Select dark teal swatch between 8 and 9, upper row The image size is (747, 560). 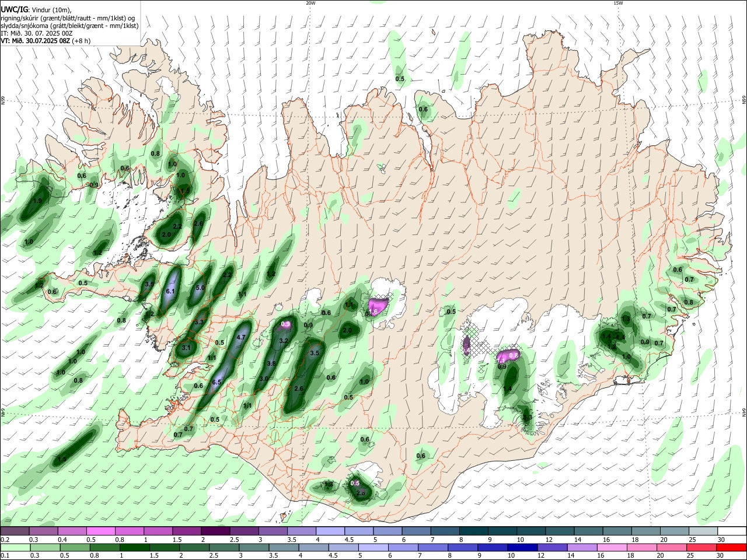point(473,531)
